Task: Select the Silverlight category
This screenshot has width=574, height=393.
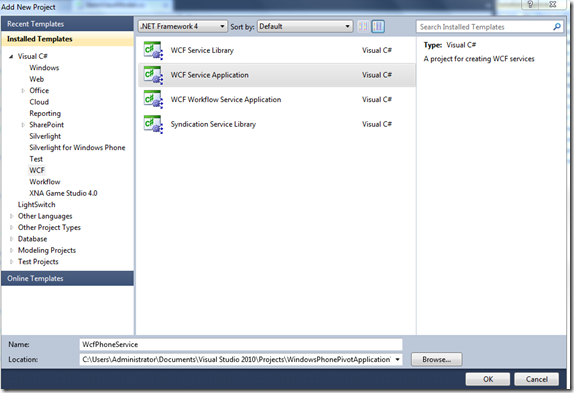Action: point(45,136)
